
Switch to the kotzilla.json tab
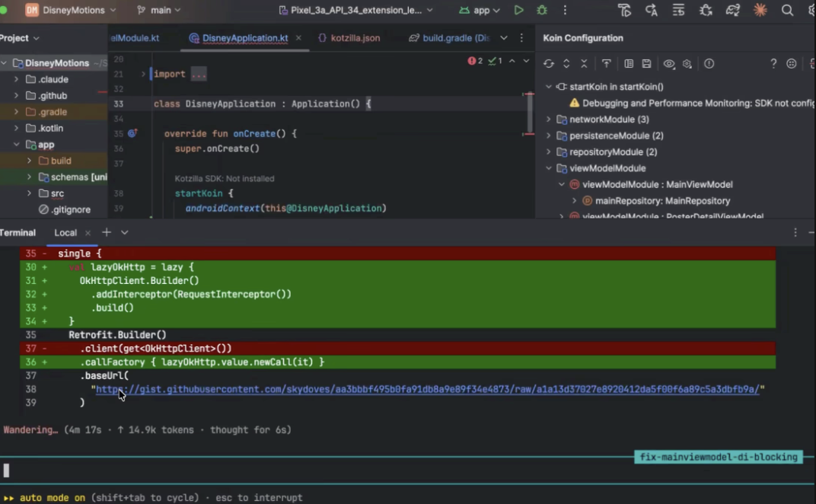(349, 38)
